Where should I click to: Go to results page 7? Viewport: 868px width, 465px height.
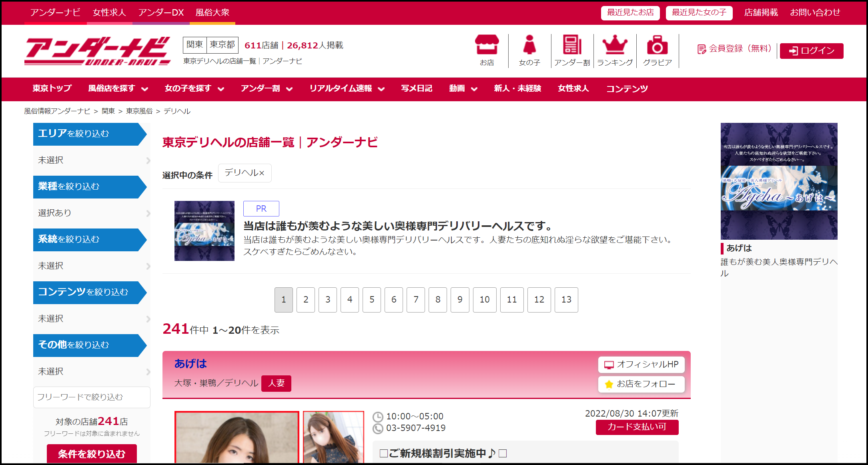point(416,300)
